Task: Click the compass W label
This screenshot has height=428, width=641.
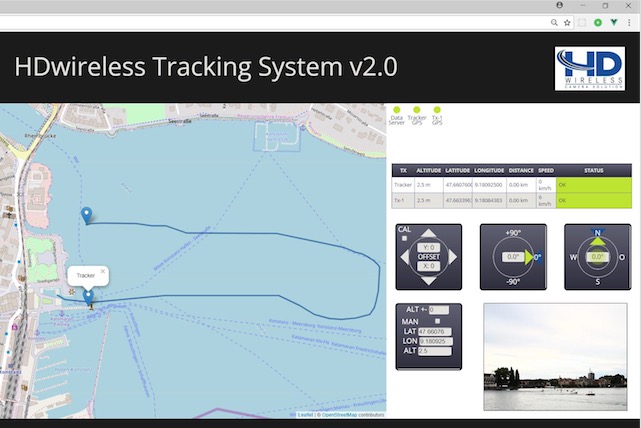Action: (573, 257)
